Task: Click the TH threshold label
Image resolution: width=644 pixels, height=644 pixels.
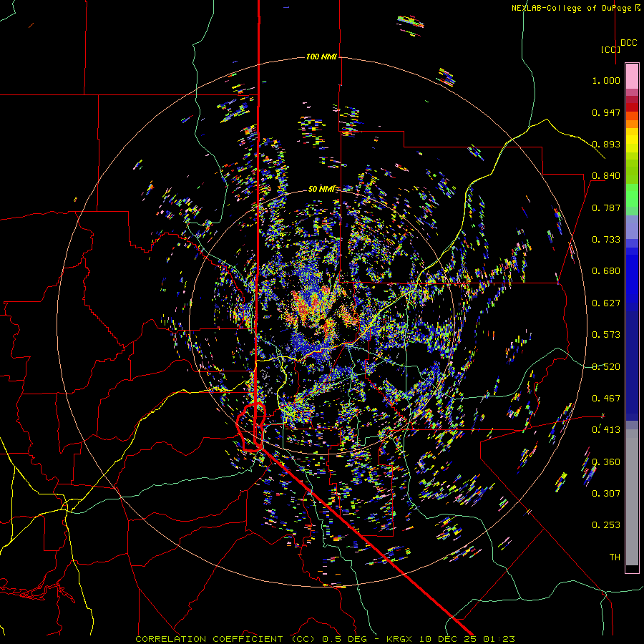Action: pos(615,557)
